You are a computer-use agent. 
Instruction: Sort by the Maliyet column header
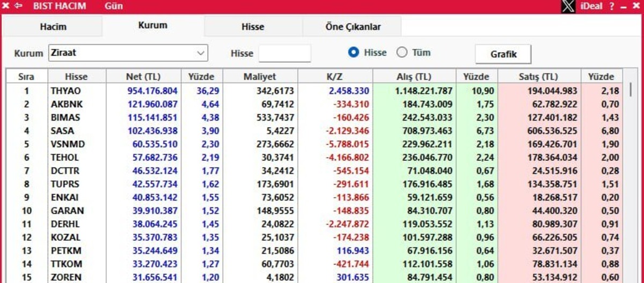pos(260,77)
